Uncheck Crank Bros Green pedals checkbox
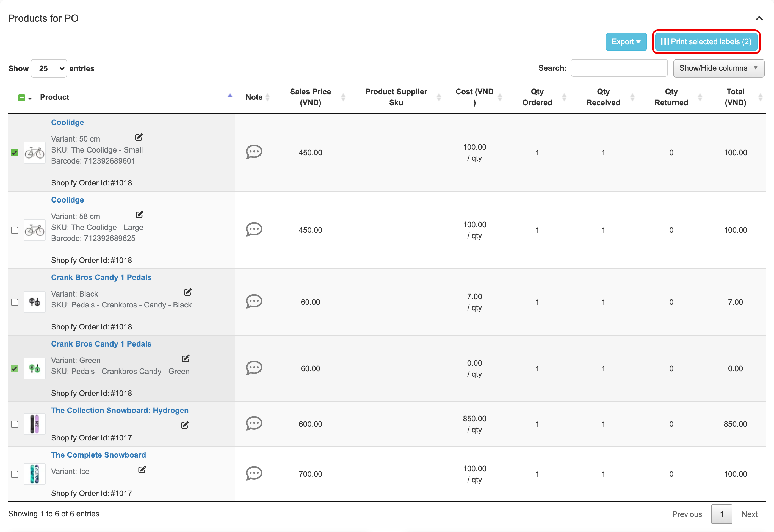Image resolution: width=774 pixels, height=532 pixels. (14, 369)
